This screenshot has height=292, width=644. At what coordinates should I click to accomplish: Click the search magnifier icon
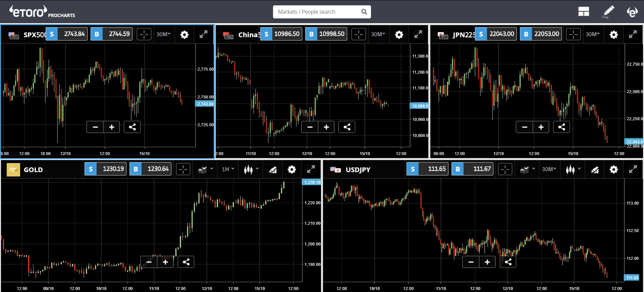364,12
